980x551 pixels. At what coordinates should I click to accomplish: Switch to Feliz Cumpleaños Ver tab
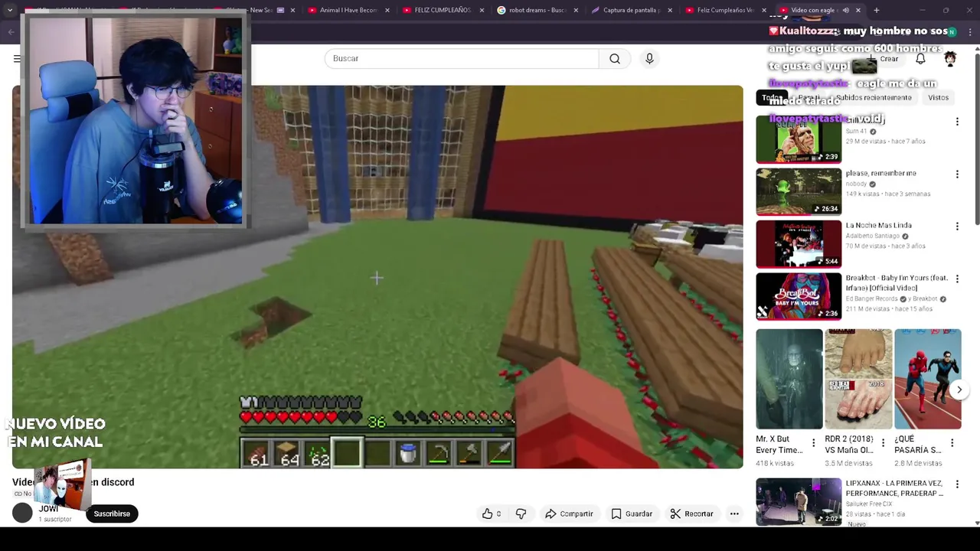726,10
